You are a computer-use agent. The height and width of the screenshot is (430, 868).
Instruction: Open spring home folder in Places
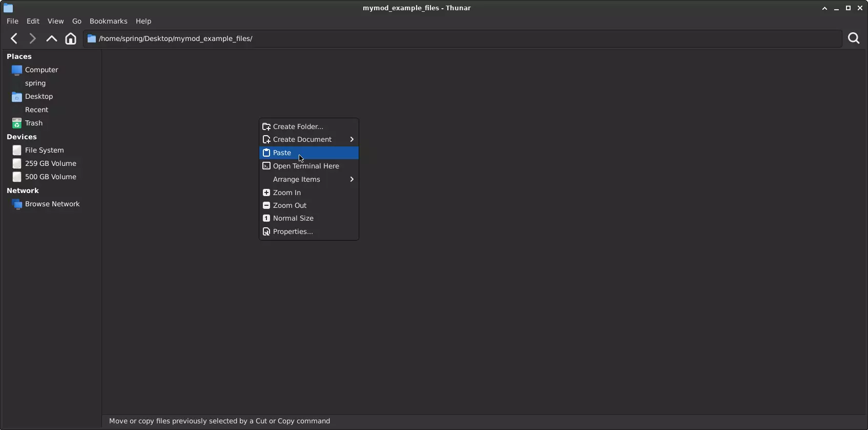tap(35, 83)
